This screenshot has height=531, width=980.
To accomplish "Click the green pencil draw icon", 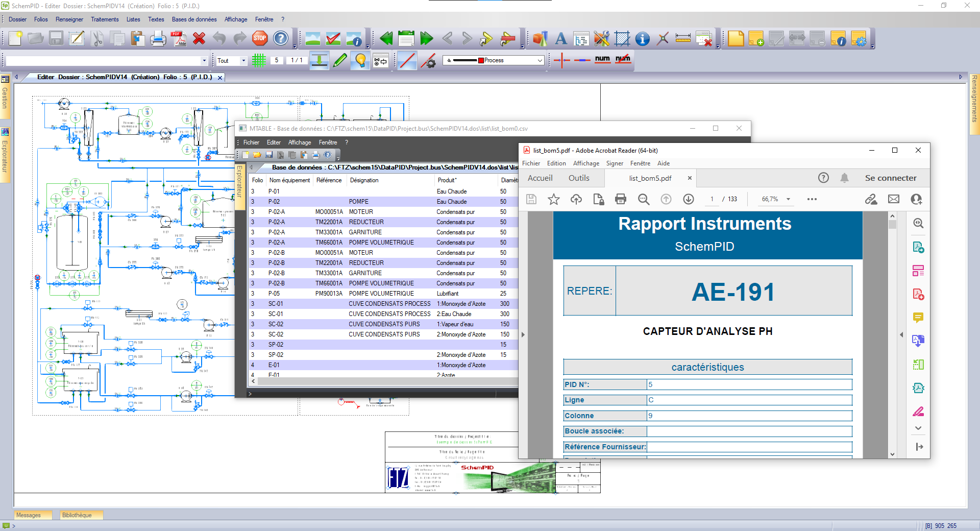I will pos(339,60).
